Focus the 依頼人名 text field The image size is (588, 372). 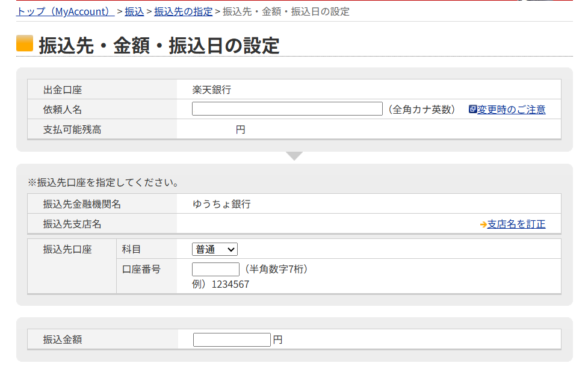287,109
